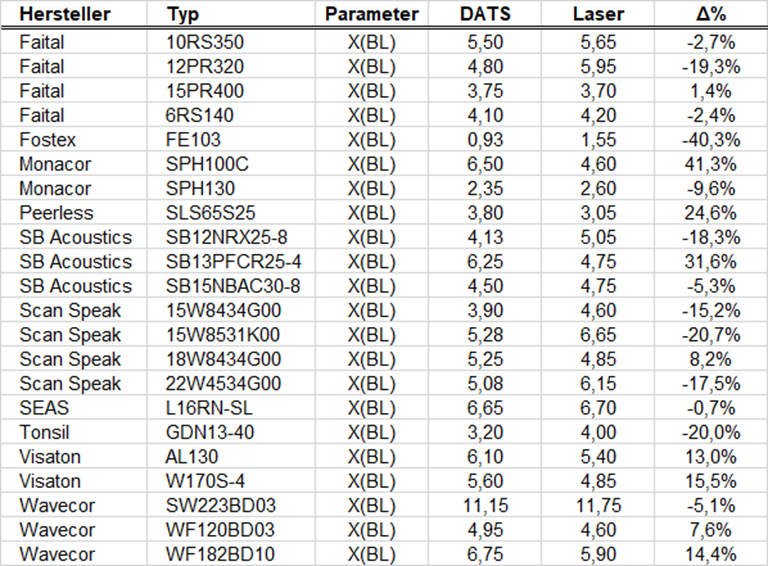The height and width of the screenshot is (566, 768).
Task: Click the Δ% column header
Action: [x=711, y=14]
